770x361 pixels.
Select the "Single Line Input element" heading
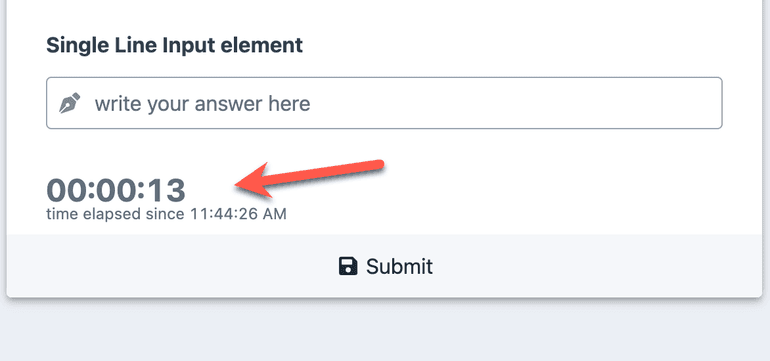point(174,45)
